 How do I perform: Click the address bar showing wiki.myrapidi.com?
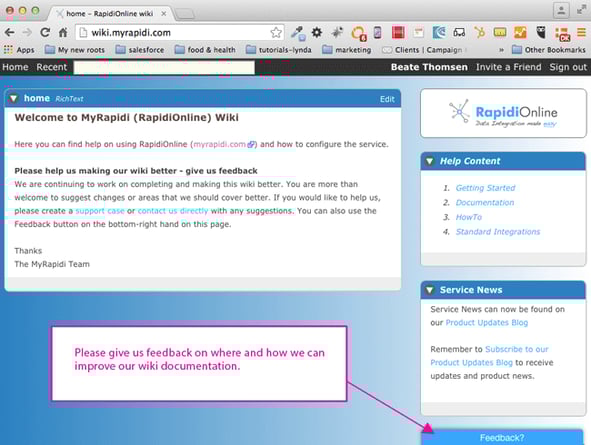pyautogui.click(x=179, y=33)
